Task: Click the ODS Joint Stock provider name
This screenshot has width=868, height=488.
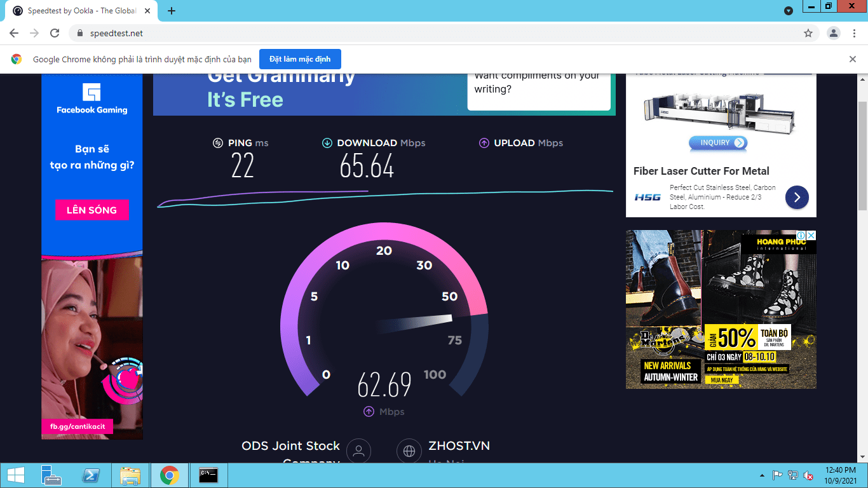Action: 291,446
